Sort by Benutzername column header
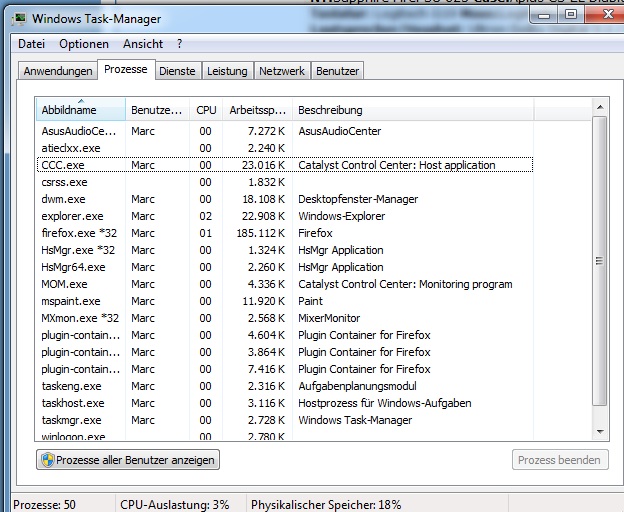Screen dimensions: 624x512 coord(158,109)
